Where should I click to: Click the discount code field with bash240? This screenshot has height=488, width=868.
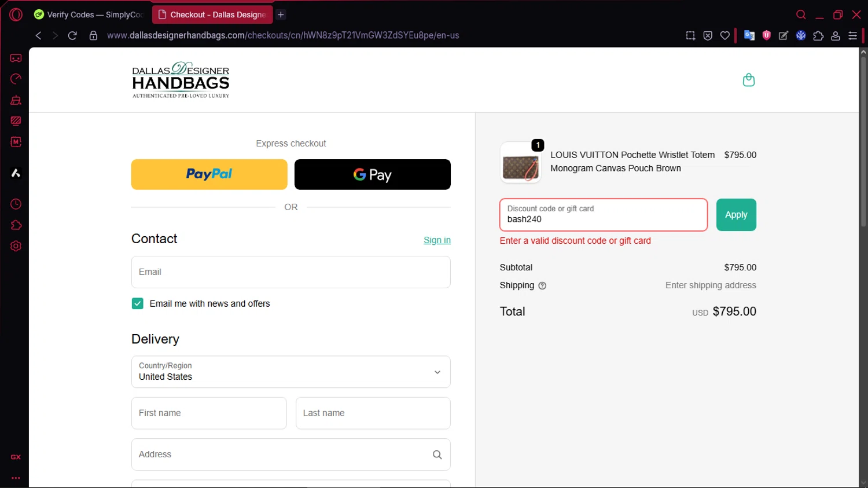tap(604, 215)
